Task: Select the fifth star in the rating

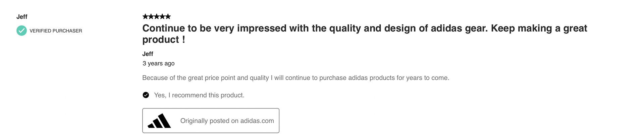Action: (x=168, y=16)
